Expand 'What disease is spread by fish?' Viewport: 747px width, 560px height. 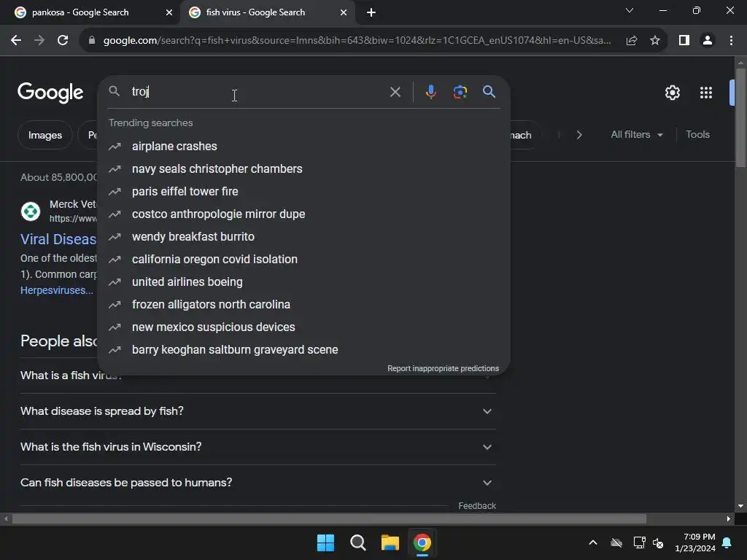(258, 411)
